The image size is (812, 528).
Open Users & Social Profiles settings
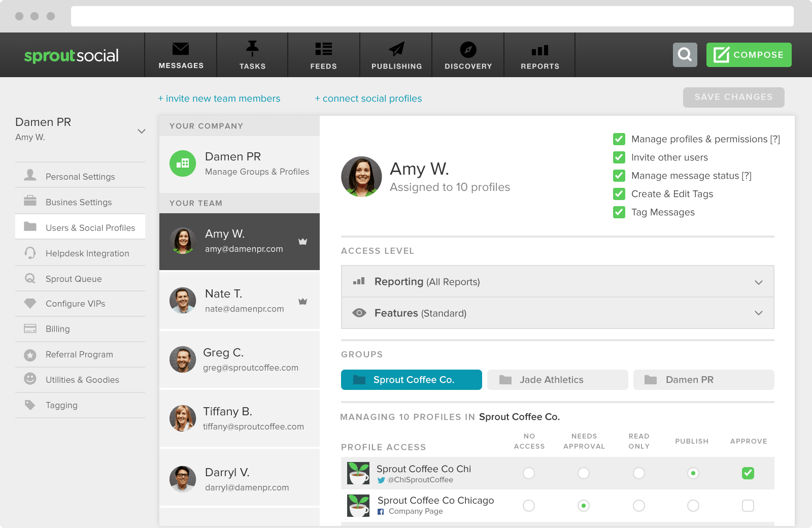click(80, 227)
